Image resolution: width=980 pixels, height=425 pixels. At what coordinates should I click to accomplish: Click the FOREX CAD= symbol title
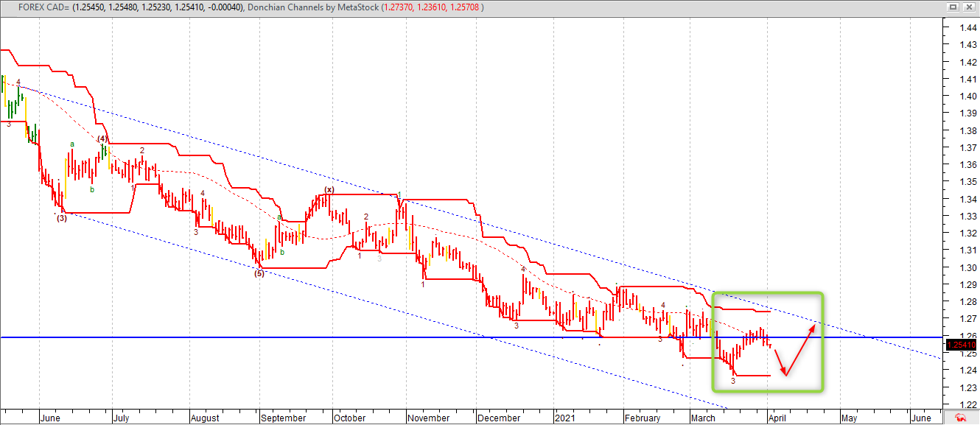(43, 7)
